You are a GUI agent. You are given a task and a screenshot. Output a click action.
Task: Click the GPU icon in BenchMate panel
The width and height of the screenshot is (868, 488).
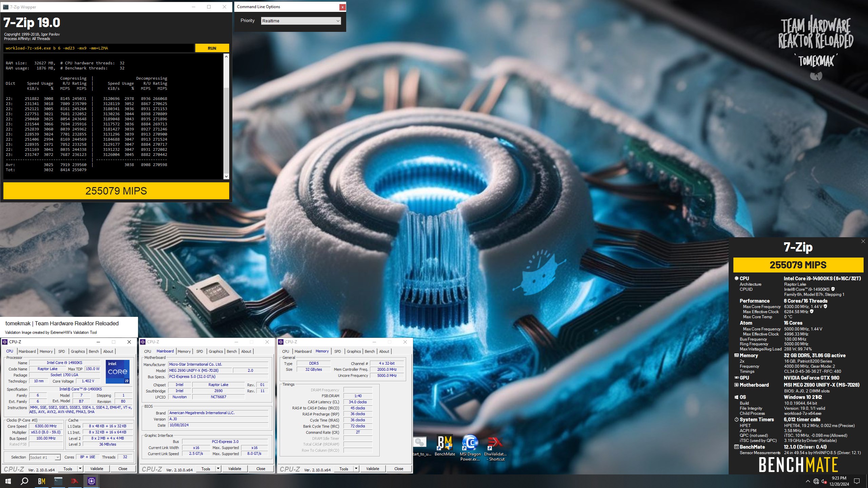click(x=736, y=378)
